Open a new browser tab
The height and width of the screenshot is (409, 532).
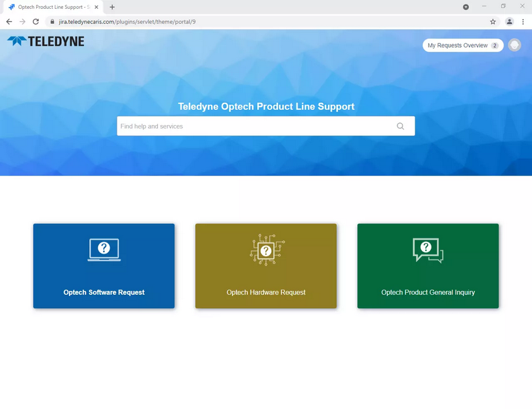coord(112,7)
